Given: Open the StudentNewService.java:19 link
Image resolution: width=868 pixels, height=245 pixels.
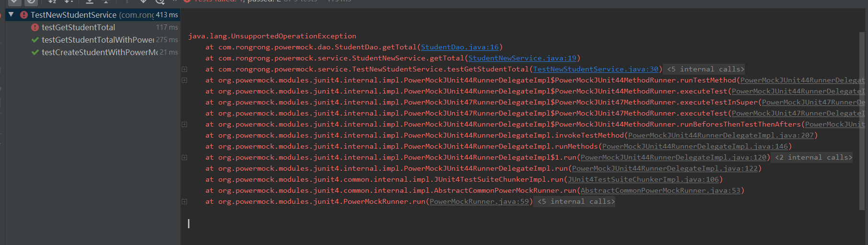Looking at the screenshot, I should [522, 58].
